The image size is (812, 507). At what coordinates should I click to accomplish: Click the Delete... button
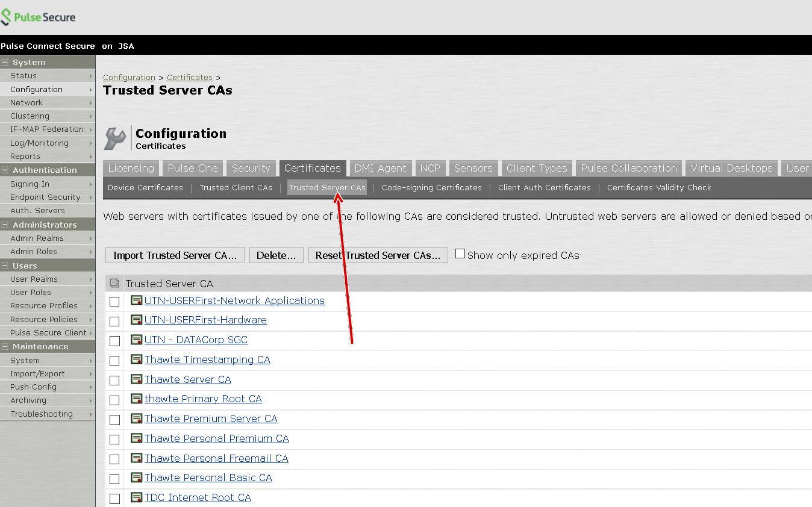click(x=276, y=255)
